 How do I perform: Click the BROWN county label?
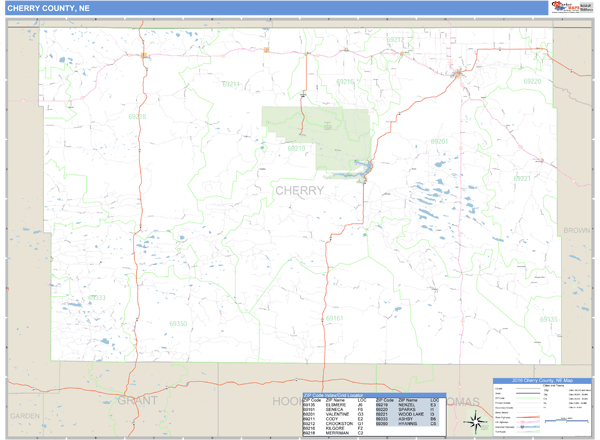click(576, 230)
